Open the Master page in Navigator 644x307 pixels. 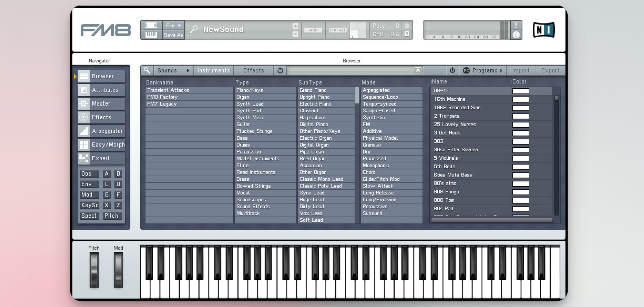click(101, 103)
